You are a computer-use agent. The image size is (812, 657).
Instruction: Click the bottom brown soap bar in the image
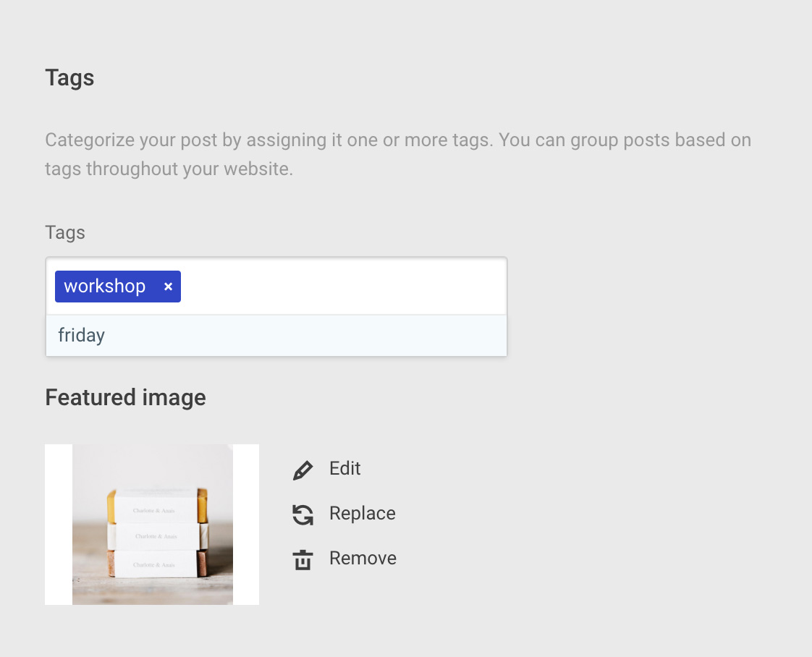[x=157, y=564]
